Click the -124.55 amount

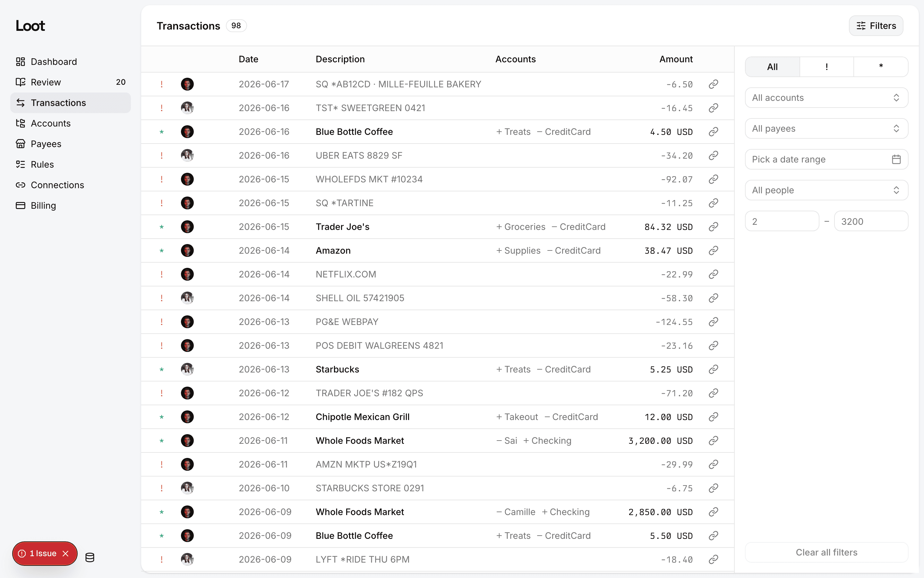(674, 322)
